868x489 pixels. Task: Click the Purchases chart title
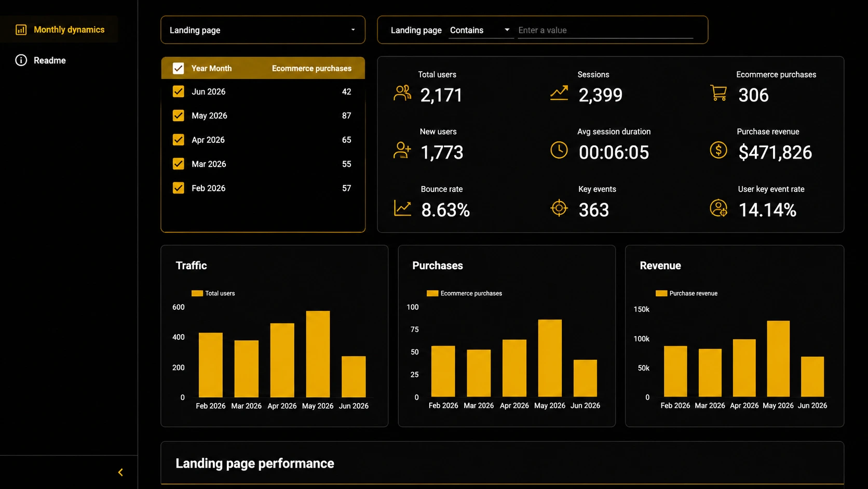click(x=438, y=266)
